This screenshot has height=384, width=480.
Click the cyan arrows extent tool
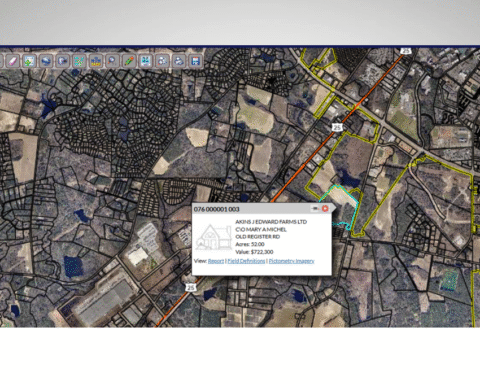(x=145, y=61)
